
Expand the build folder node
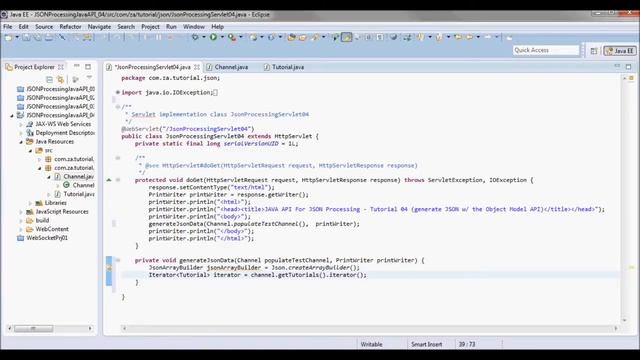click(x=21, y=220)
